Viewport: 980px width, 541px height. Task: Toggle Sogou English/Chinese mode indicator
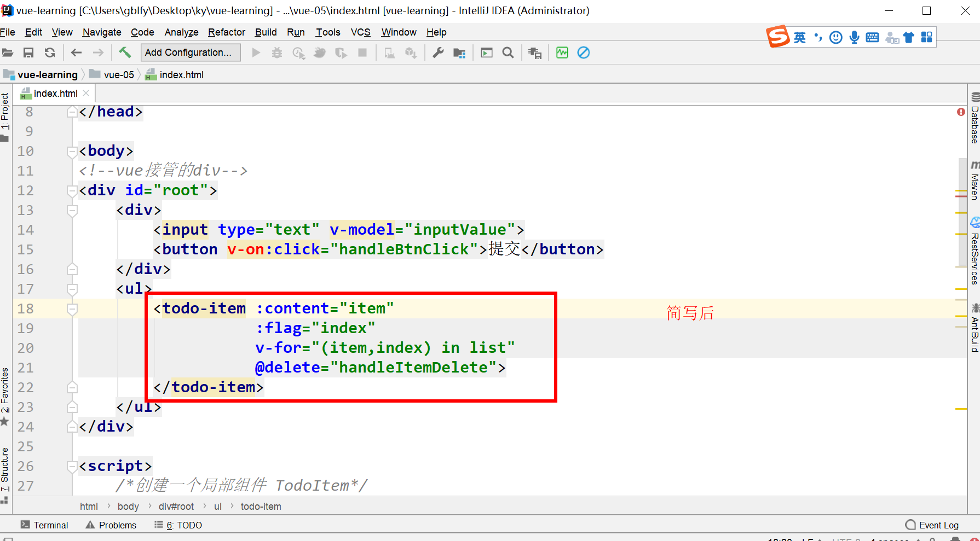pyautogui.click(x=800, y=37)
